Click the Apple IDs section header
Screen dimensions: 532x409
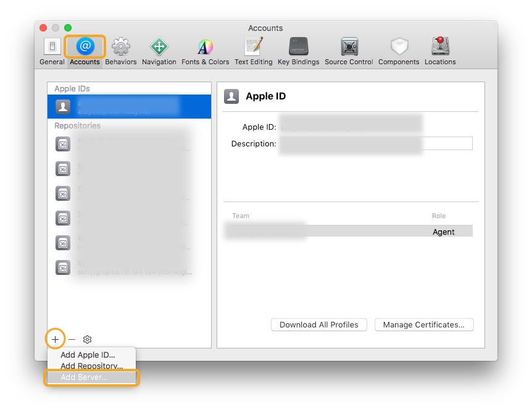pos(72,89)
